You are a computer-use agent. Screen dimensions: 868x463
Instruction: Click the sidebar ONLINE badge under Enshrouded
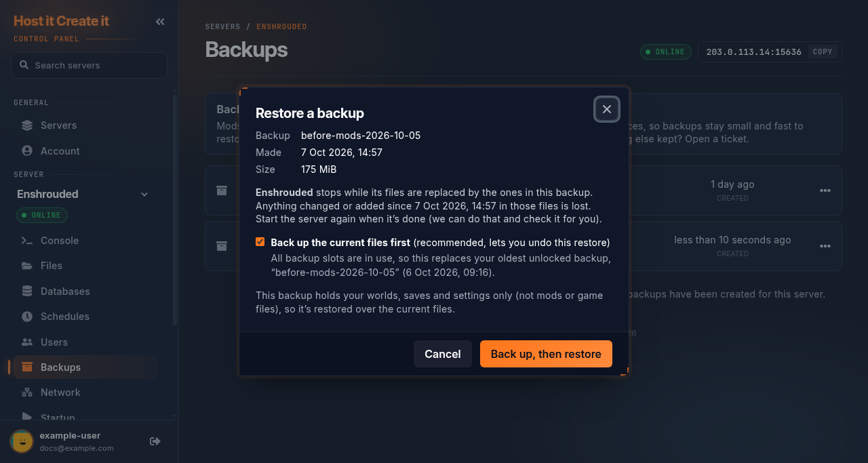[x=42, y=215]
